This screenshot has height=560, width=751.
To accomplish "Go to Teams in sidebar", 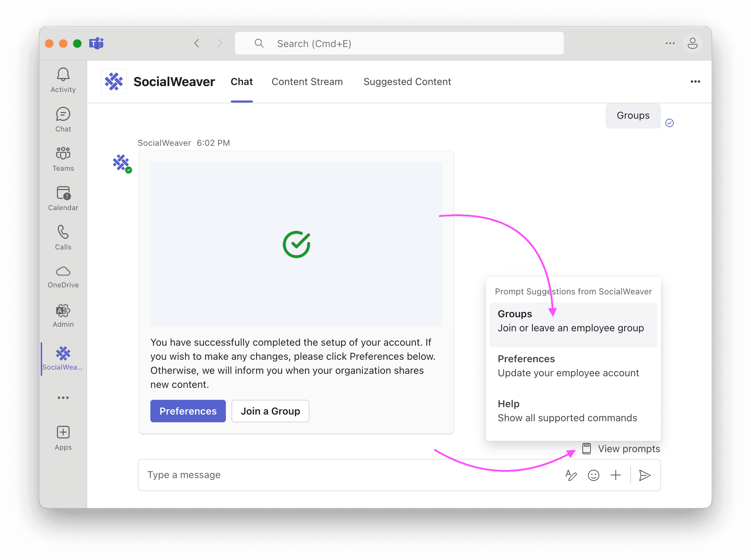I will click(63, 159).
